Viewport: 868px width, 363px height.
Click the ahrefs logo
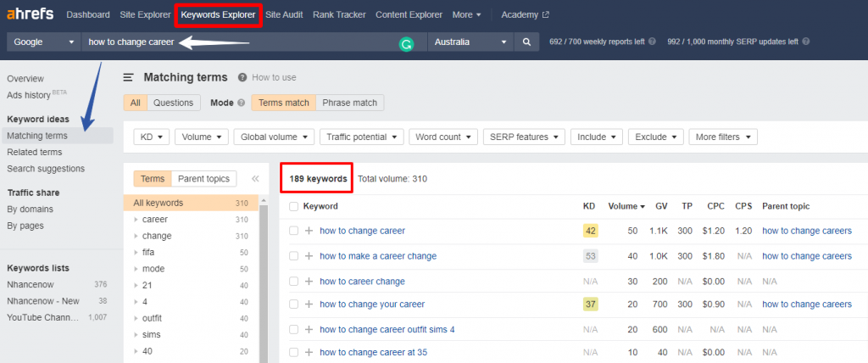coord(31,14)
